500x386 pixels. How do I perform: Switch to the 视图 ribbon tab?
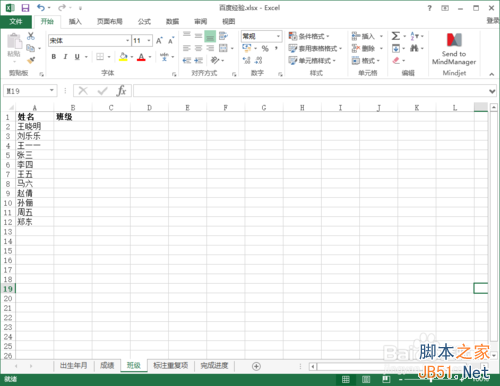(x=229, y=22)
